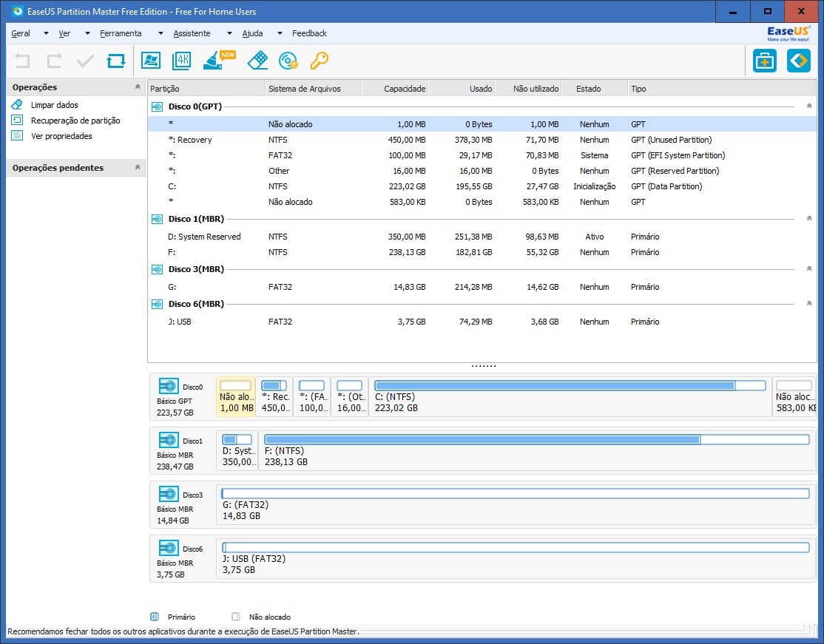This screenshot has width=824, height=644.
Task: Collapse the Disco 3(MBR) group
Action: click(x=809, y=269)
